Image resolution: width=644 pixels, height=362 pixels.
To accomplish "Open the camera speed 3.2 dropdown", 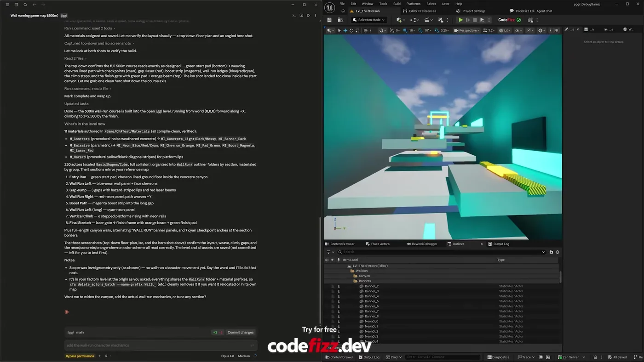I will pyautogui.click(x=489, y=30).
